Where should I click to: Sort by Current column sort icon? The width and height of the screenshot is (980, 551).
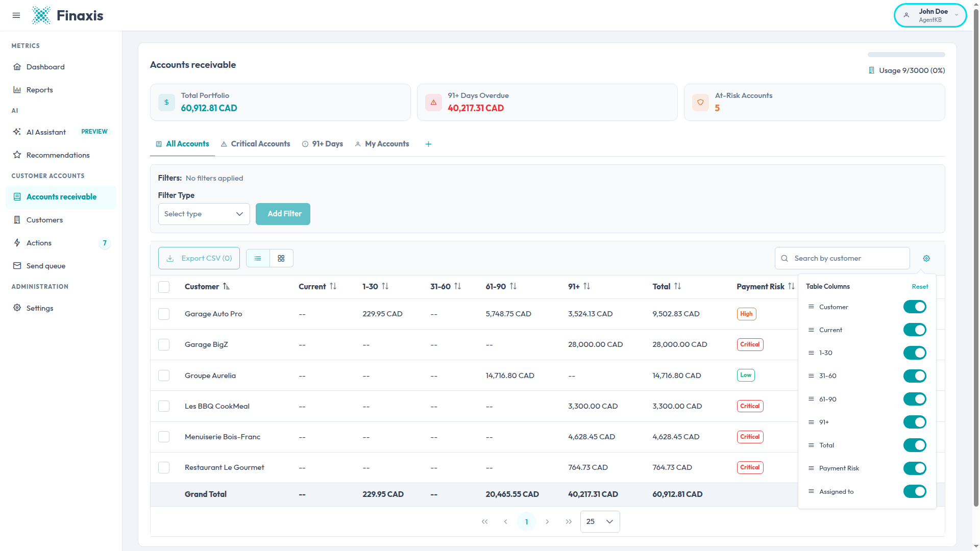(333, 287)
